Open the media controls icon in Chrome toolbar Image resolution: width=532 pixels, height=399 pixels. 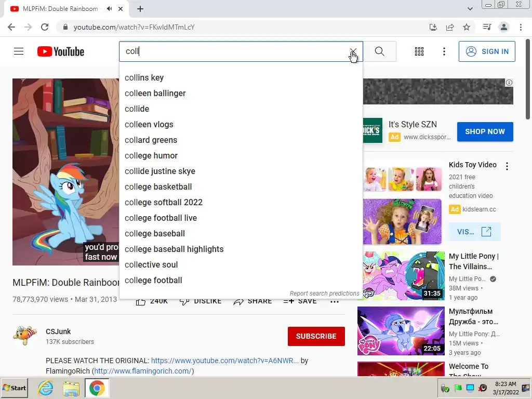[487, 27]
